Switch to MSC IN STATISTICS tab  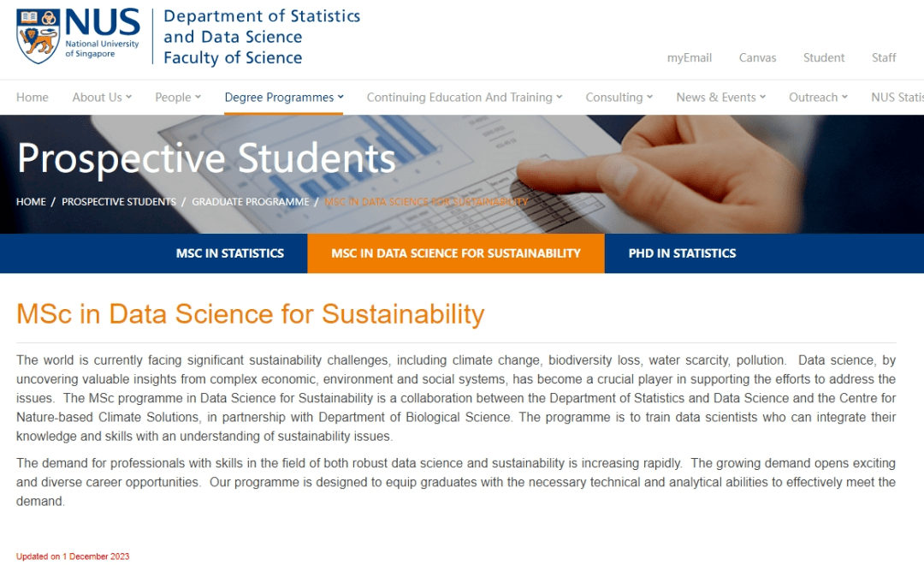point(230,253)
